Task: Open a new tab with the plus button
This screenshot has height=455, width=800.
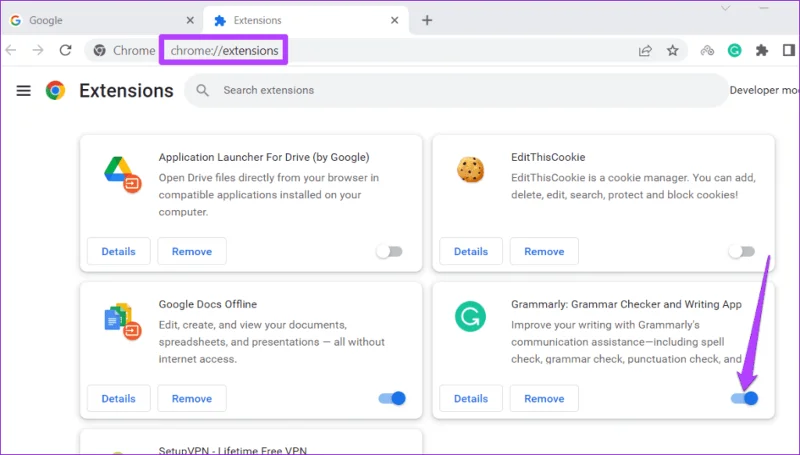Action: 427,20
